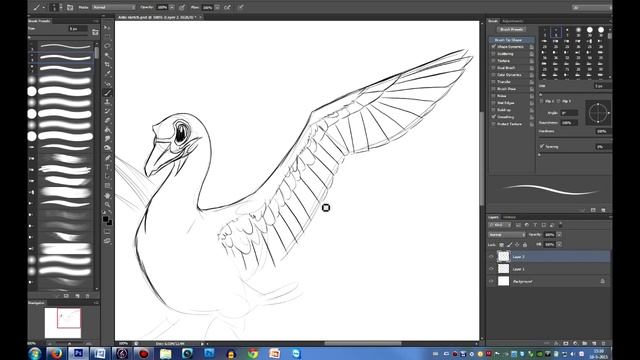Select the Gradient tool
Image resolution: width=640 pixels, height=360 pixels.
point(107,130)
